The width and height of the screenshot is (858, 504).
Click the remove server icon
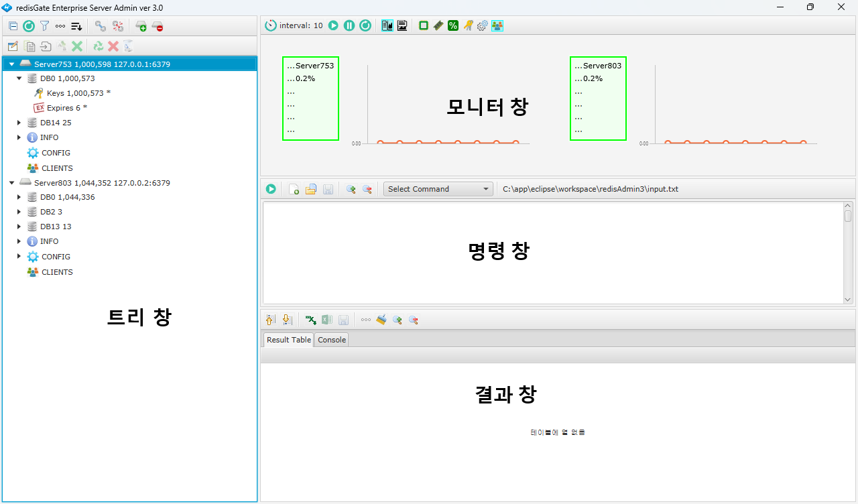point(158,26)
